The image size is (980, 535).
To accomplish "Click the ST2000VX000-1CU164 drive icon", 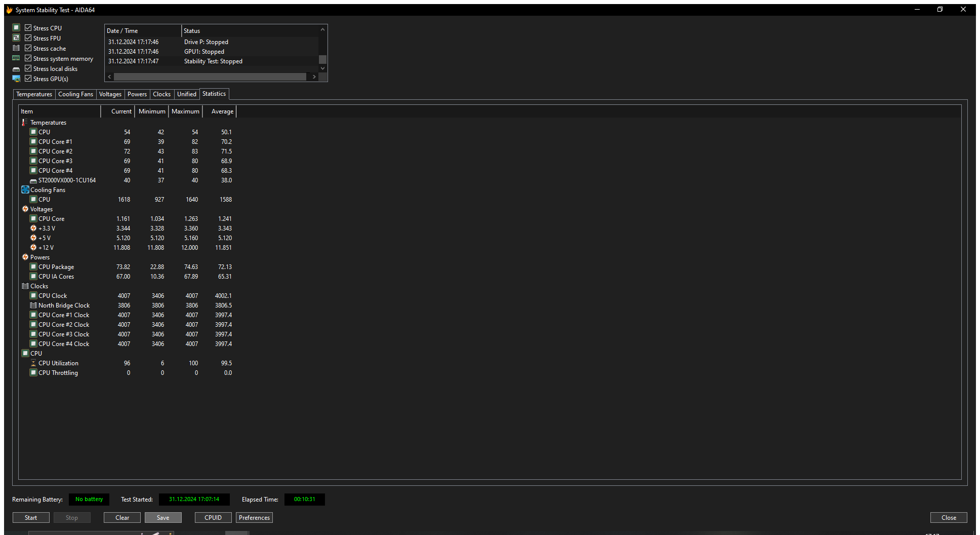I will tap(33, 180).
